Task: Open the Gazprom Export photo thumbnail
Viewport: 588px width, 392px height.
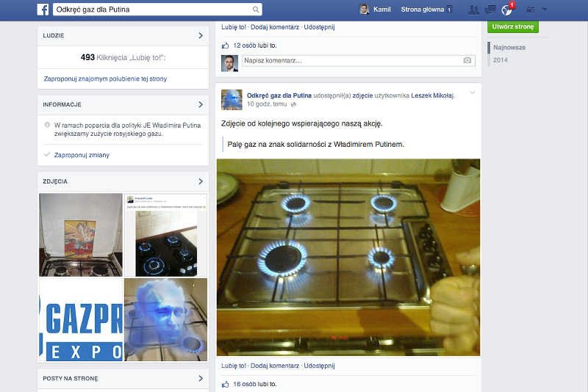Action: pyautogui.click(x=80, y=320)
